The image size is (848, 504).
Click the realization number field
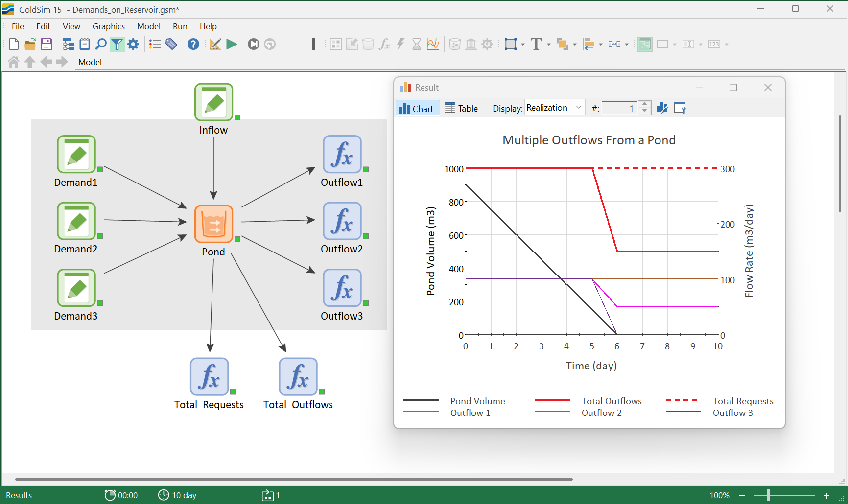pyautogui.click(x=620, y=108)
